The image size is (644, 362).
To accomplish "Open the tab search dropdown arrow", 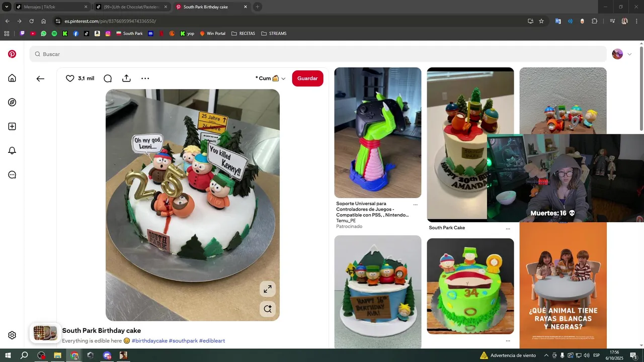I will (x=7, y=7).
